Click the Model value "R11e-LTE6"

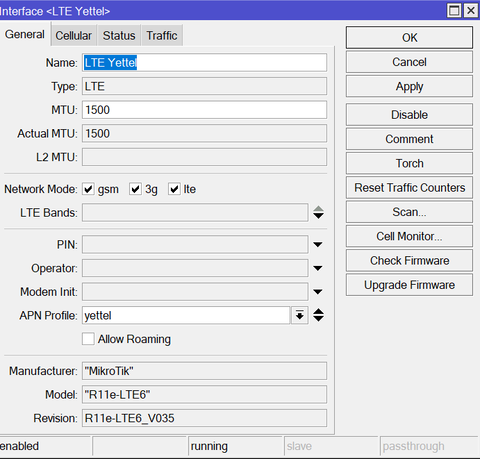click(204, 395)
